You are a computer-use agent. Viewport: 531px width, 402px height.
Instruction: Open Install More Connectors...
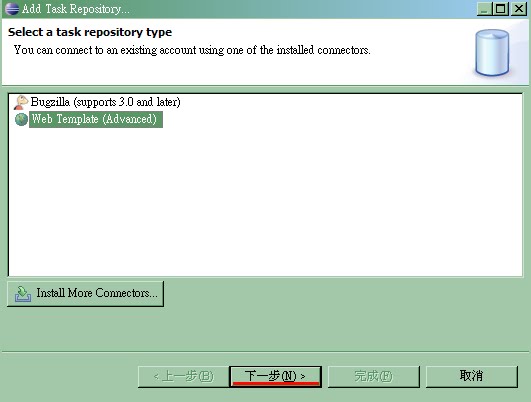[x=85, y=294]
